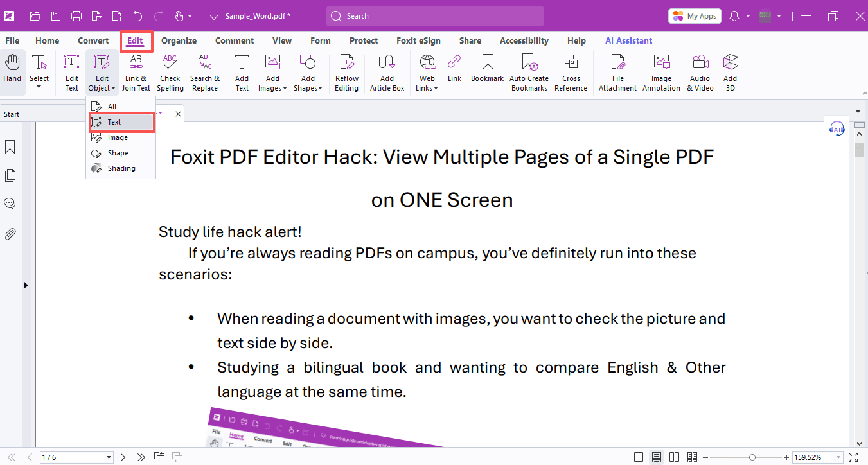Screen dimensions: 868x465
Task: Enter full screen mode from status bar
Action: coord(854,457)
